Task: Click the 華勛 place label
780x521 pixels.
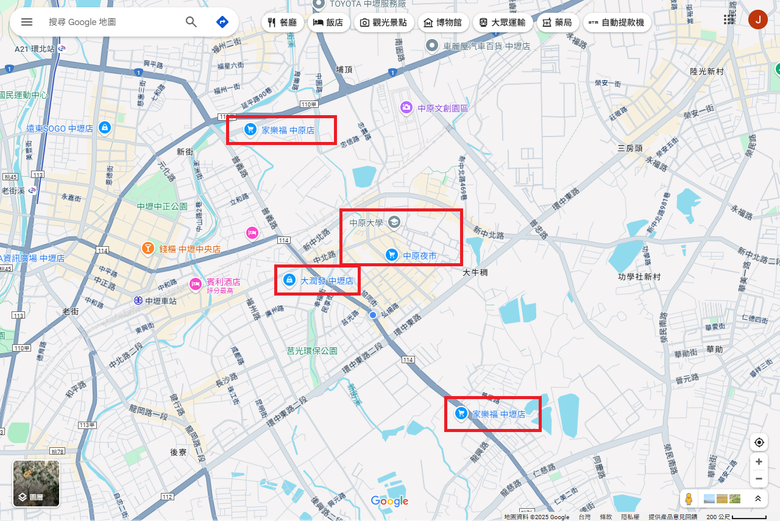Action: [x=715, y=349]
